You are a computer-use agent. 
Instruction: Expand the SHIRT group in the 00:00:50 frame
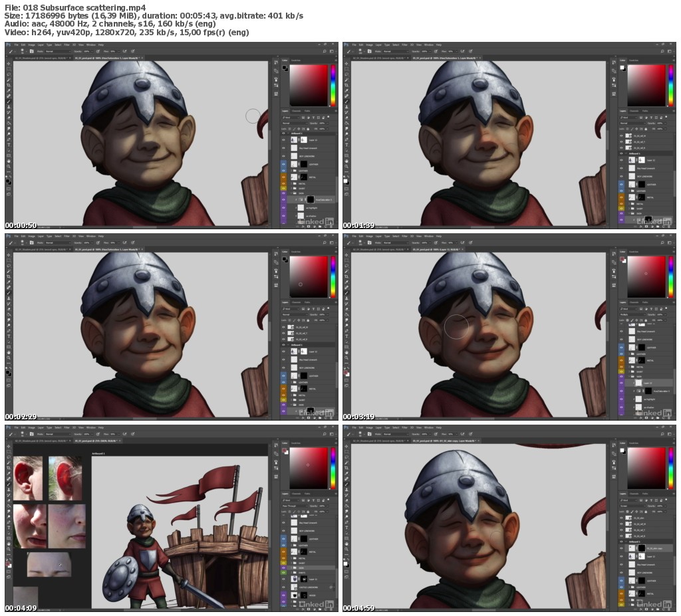coord(291,189)
